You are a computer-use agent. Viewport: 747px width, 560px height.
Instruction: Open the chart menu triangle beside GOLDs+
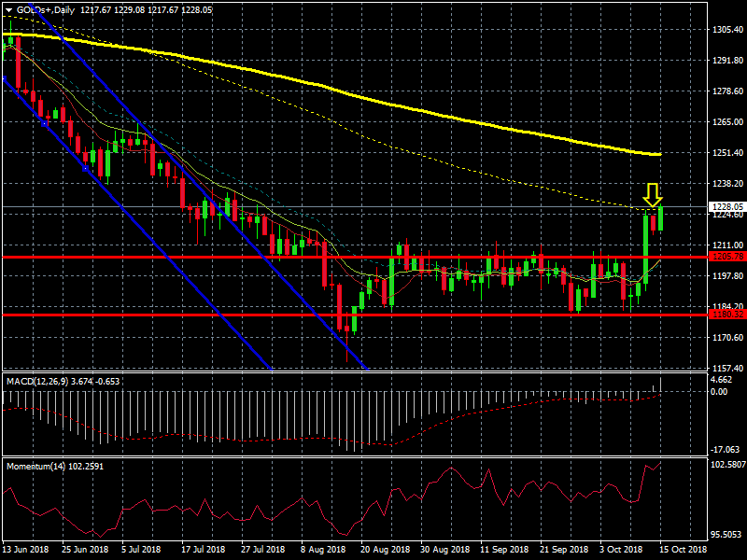click(8, 10)
